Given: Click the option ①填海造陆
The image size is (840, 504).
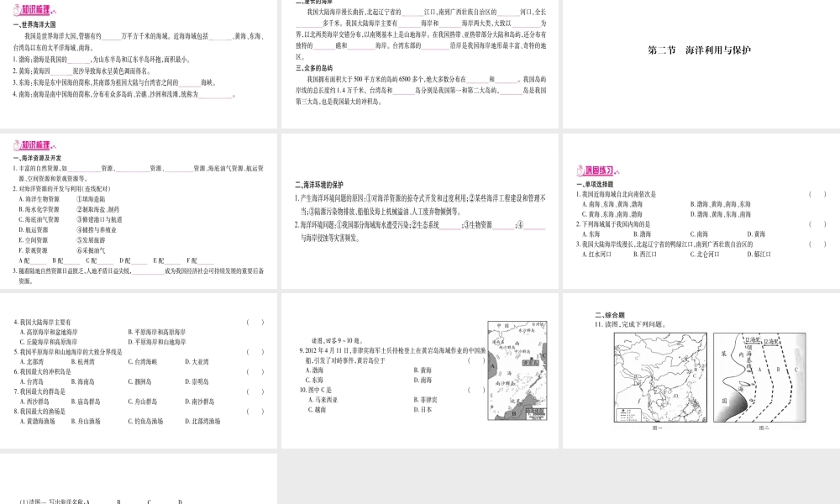Looking at the screenshot, I should (91, 199).
